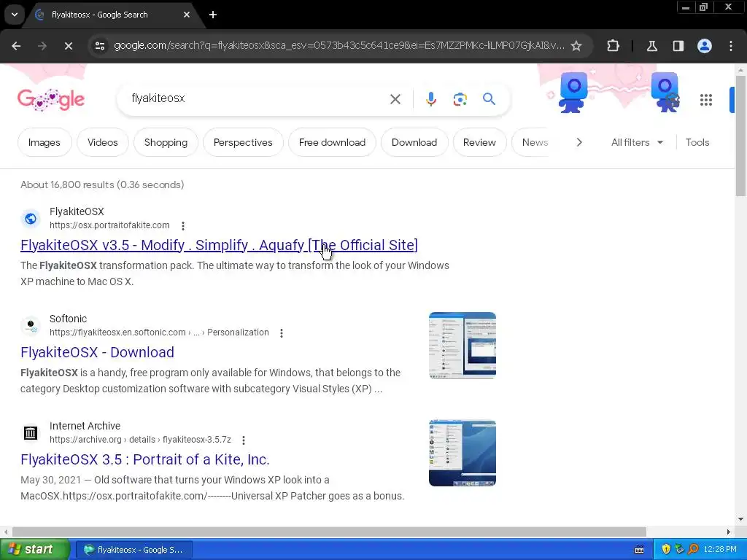Screen dimensions: 747x560
Task: Click the magnifier tray icon
Action: tap(693, 550)
